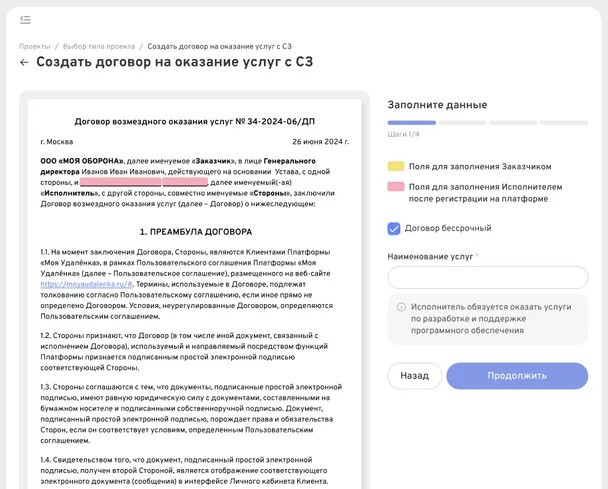608x489 pixels.
Task: Click the Заполните данные heading
Action: [x=437, y=105]
